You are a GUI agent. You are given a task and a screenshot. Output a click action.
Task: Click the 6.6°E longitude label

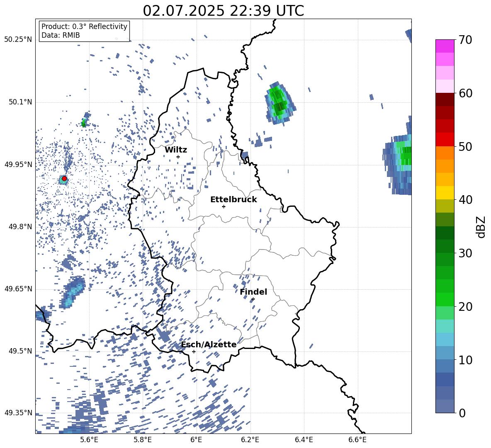pos(357,440)
